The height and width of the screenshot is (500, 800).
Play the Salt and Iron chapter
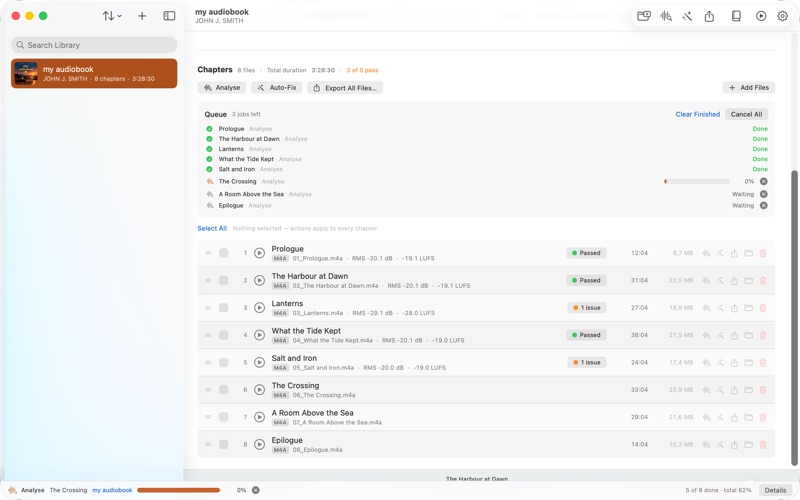[x=260, y=362]
